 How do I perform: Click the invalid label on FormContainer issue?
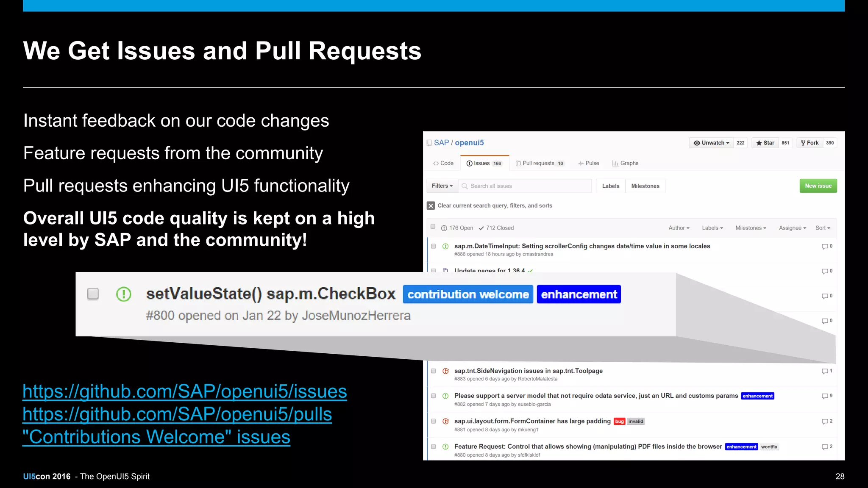[636, 421]
